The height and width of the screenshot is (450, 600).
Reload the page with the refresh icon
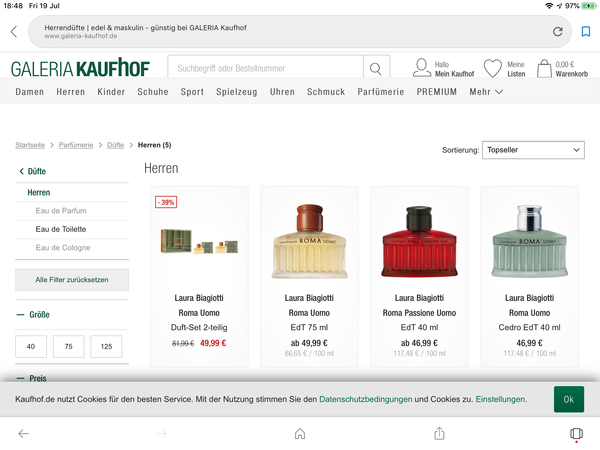[558, 31]
